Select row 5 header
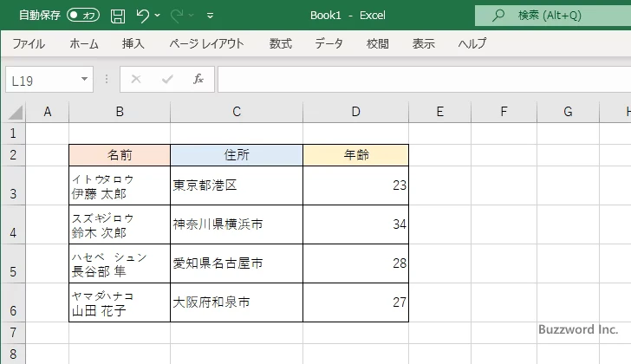 pos(13,263)
